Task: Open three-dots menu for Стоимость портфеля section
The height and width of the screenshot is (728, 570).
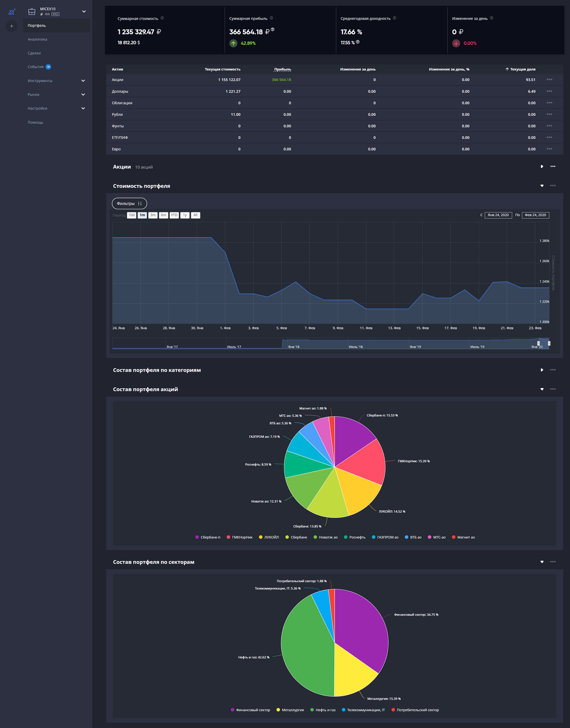Action: (552, 186)
